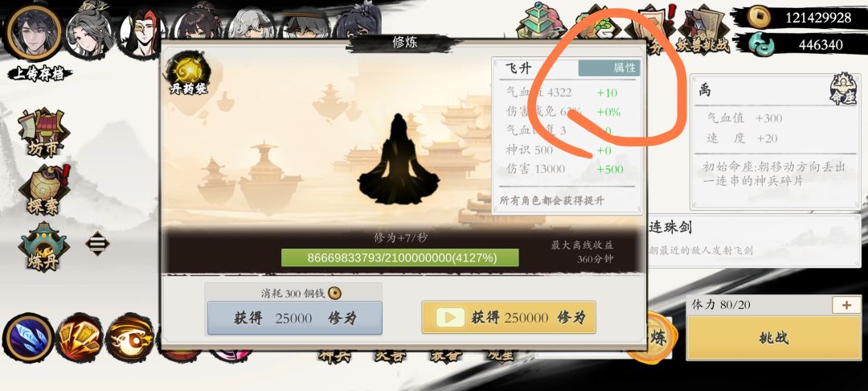The height and width of the screenshot is (391, 868).
Task: Click 获得 25000 修为 copper coin button
Action: point(294,318)
